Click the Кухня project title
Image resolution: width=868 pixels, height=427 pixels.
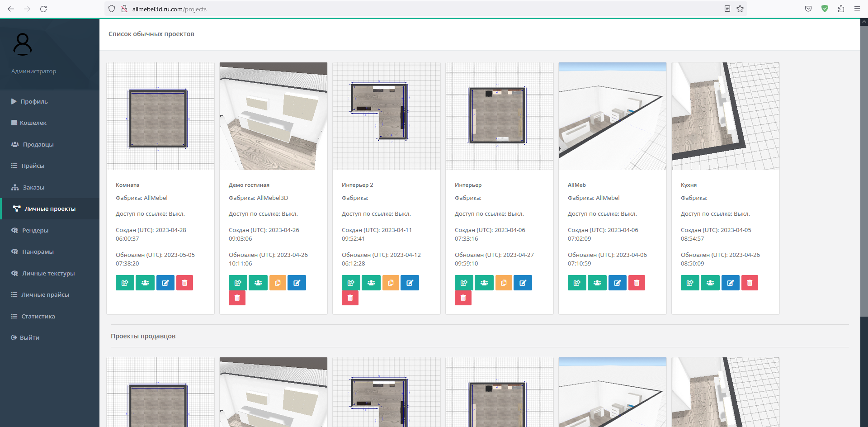689,185
